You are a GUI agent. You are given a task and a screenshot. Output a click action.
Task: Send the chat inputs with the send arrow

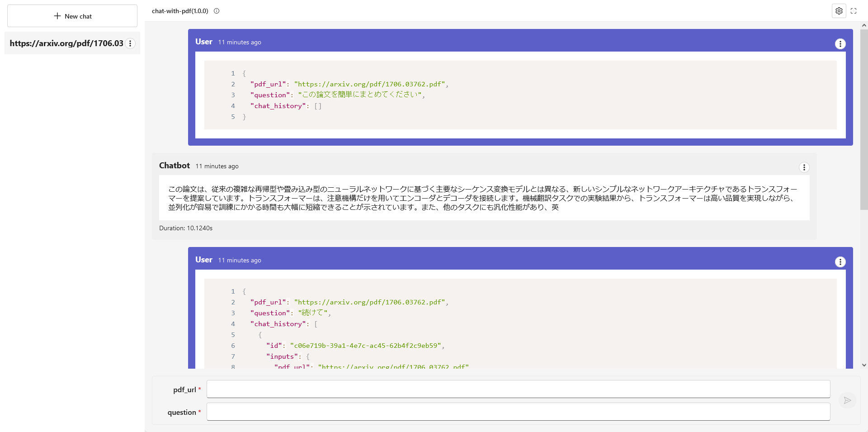[847, 400]
